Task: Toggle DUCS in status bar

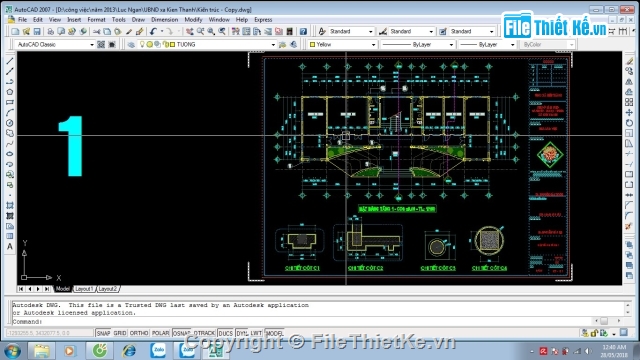Action: pyautogui.click(x=225, y=333)
